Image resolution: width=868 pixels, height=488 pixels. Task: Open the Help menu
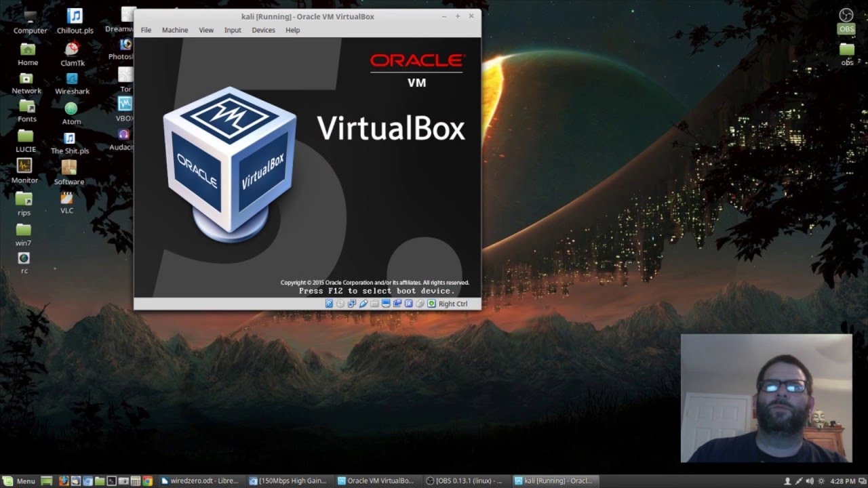coord(292,30)
